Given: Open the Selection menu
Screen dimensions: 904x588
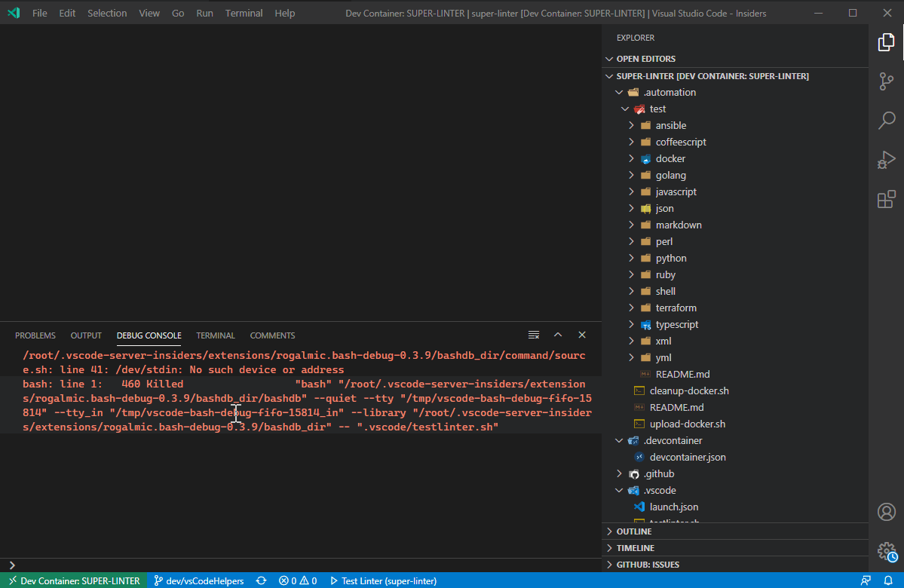Looking at the screenshot, I should [107, 13].
